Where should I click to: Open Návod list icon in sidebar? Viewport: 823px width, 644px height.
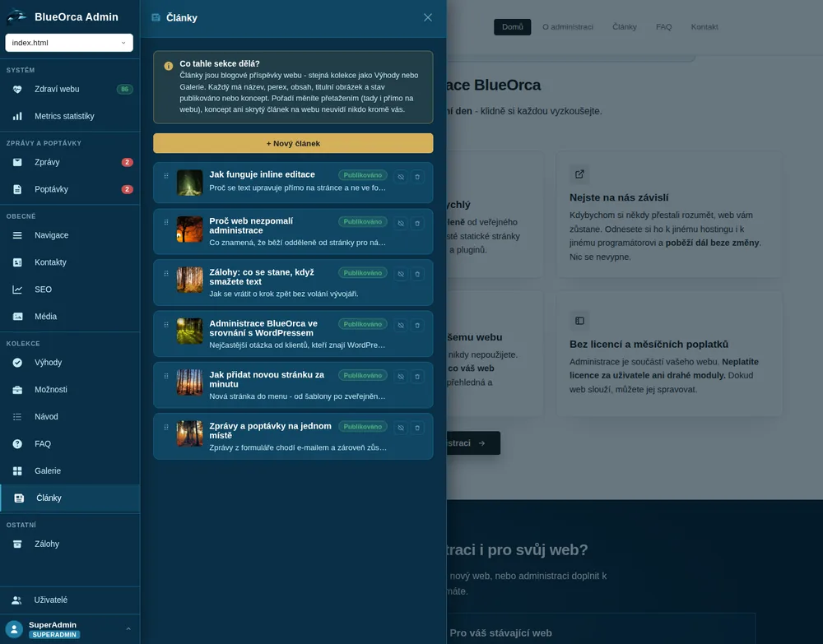(x=17, y=416)
